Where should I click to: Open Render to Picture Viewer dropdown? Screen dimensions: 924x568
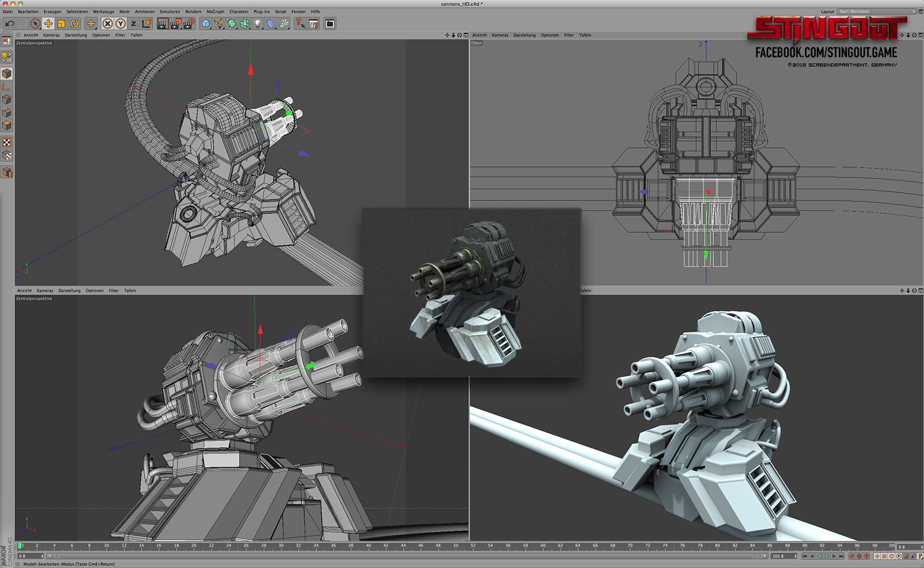pyautogui.click(x=175, y=23)
